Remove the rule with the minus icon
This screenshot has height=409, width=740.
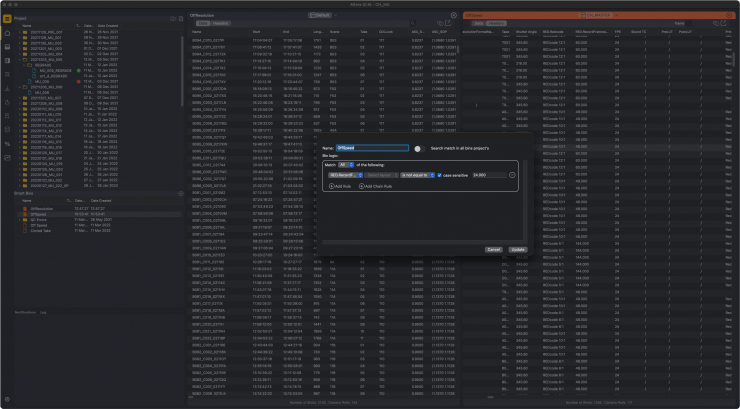point(511,175)
